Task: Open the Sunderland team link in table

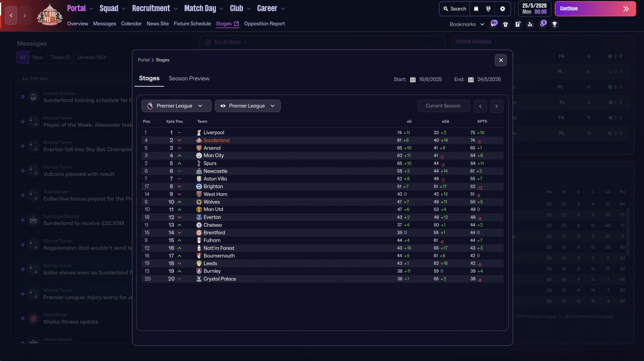Action: [216, 140]
